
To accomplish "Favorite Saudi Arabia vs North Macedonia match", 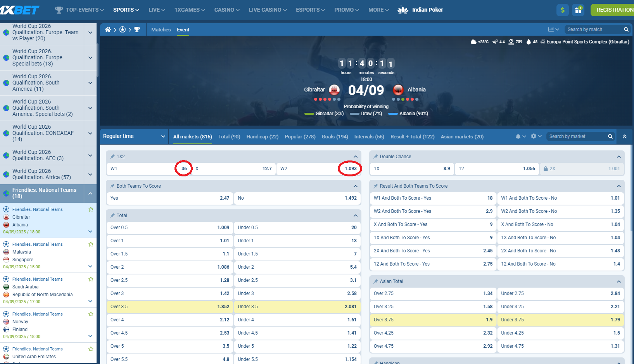I will coord(91,279).
